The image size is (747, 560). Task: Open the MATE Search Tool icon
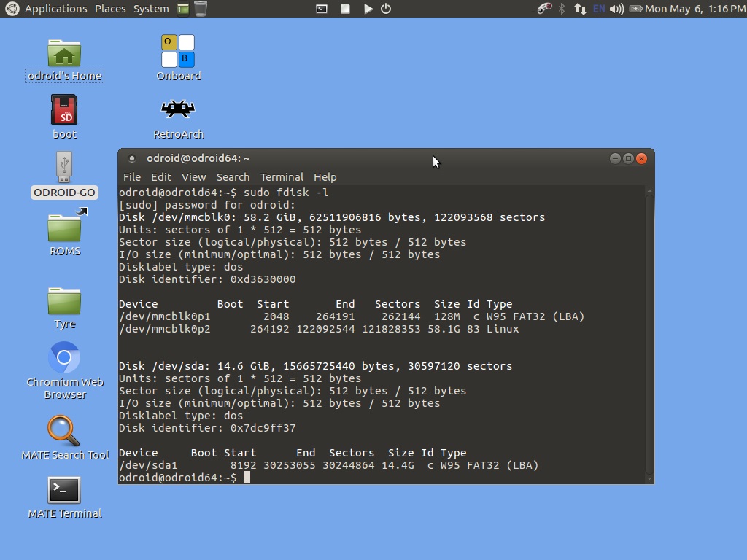click(x=64, y=431)
